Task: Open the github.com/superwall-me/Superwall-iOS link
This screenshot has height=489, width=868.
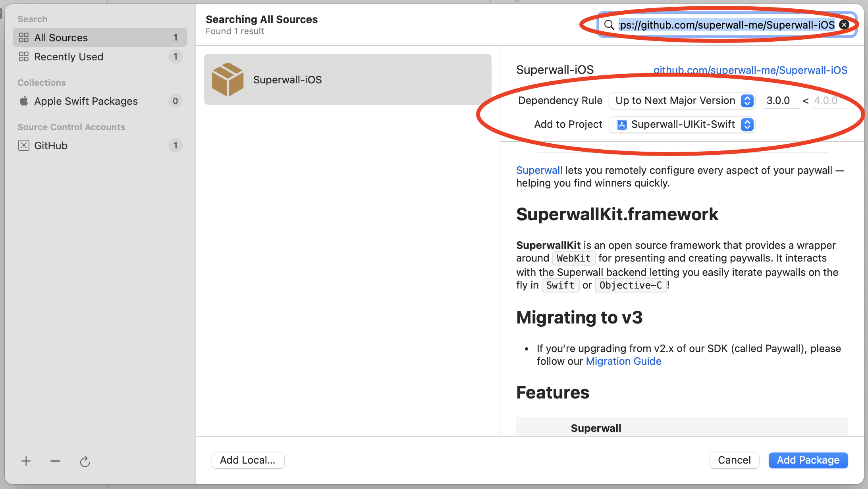Action: coord(750,70)
